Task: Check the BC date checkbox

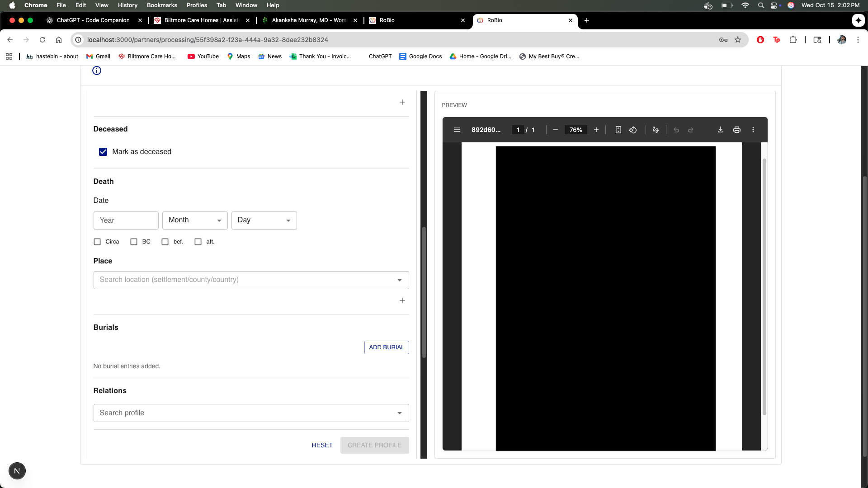Action: 134,242
